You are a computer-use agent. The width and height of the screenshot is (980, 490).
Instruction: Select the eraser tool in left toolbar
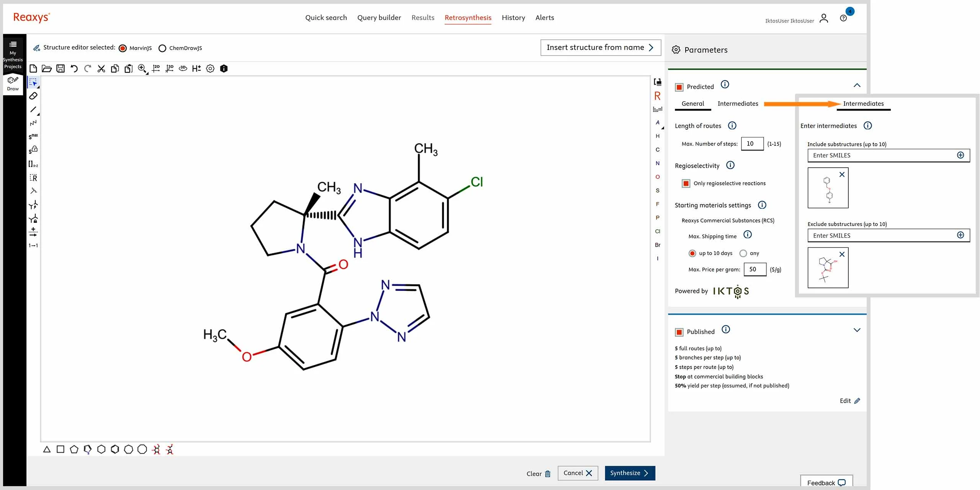coord(33,96)
